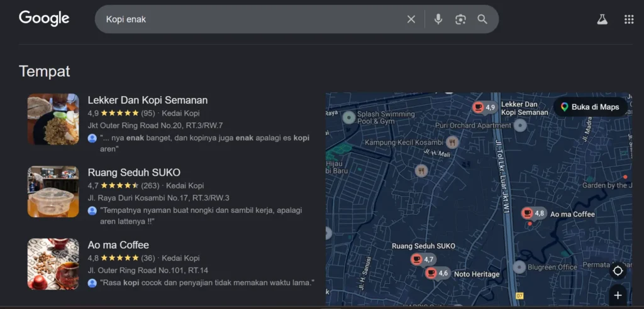Open Ao ma Coffee thumbnail photo
Image resolution: width=644 pixels, height=309 pixels.
click(x=53, y=264)
